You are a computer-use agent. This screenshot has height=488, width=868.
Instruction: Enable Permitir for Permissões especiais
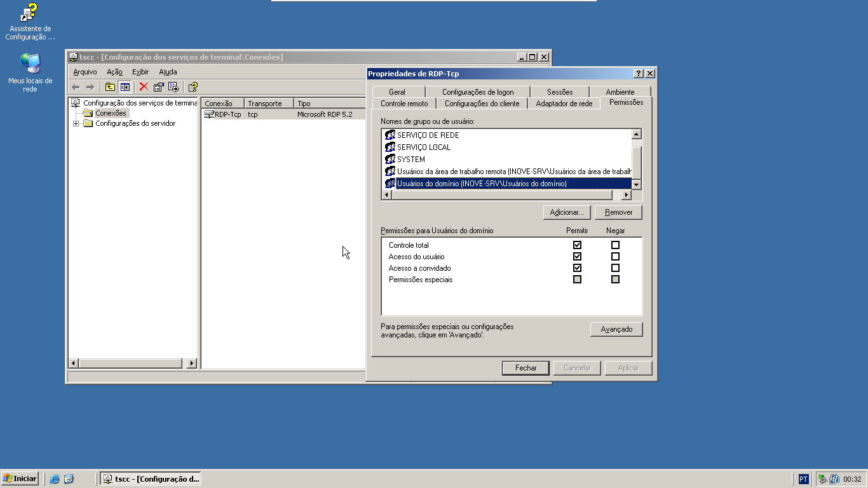(577, 279)
